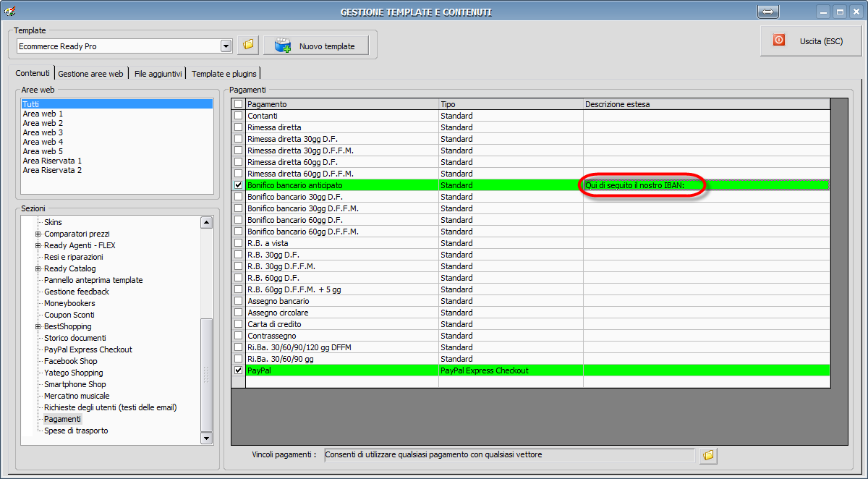Select the Facebook Shop section
The image size is (868, 479).
(x=71, y=361)
